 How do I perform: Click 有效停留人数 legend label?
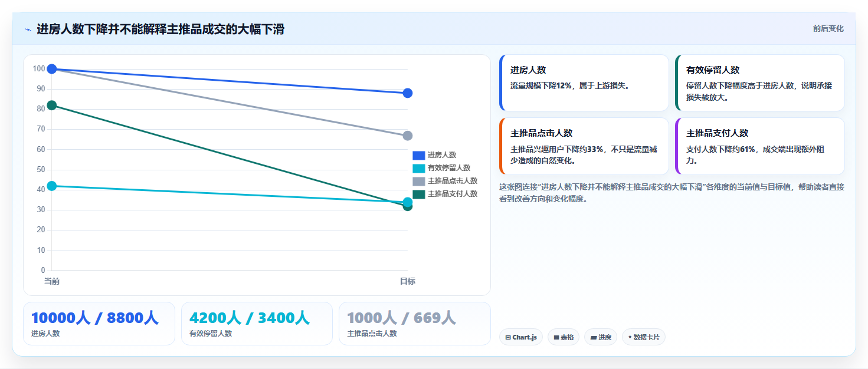449,168
